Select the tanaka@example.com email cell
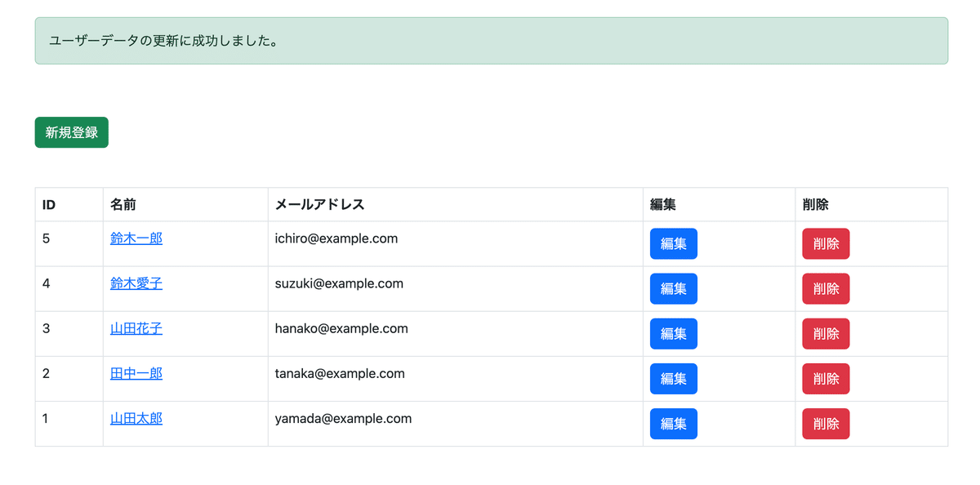The height and width of the screenshot is (485, 980). [456, 378]
